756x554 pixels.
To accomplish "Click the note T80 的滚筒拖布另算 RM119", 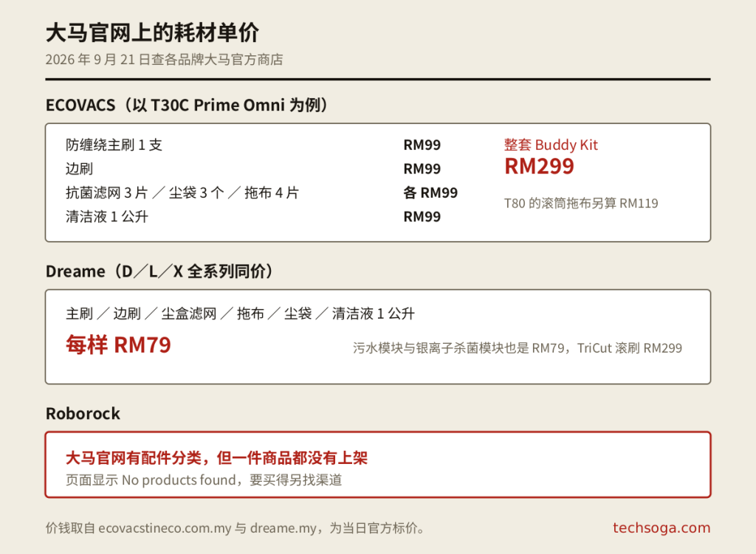I will (x=581, y=204).
